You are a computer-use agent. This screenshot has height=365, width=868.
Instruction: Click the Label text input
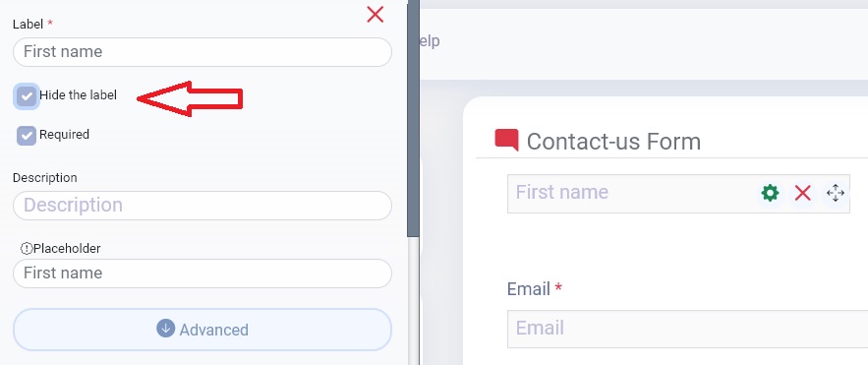click(x=203, y=52)
